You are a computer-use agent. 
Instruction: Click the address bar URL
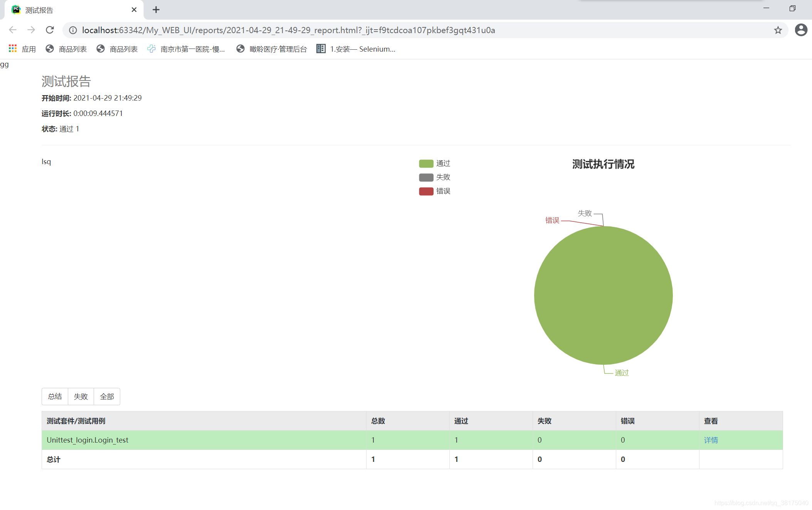pos(288,30)
